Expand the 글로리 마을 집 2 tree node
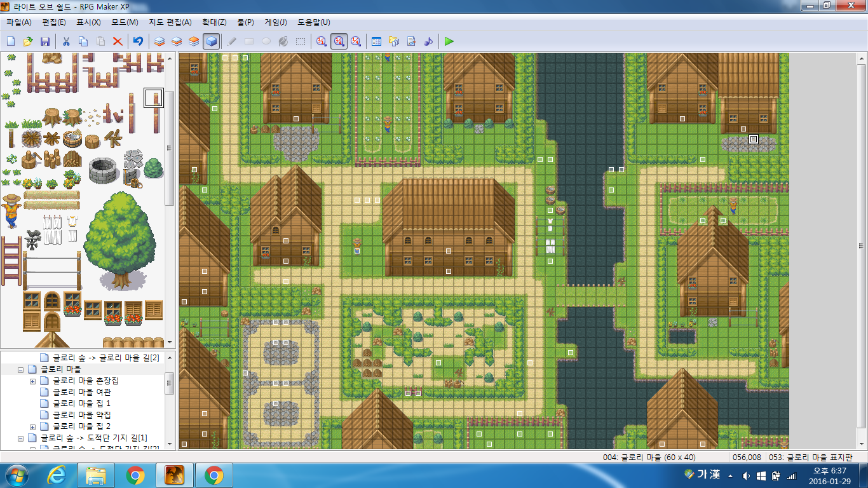The width and height of the screenshot is (868, 488). [32, 426]
